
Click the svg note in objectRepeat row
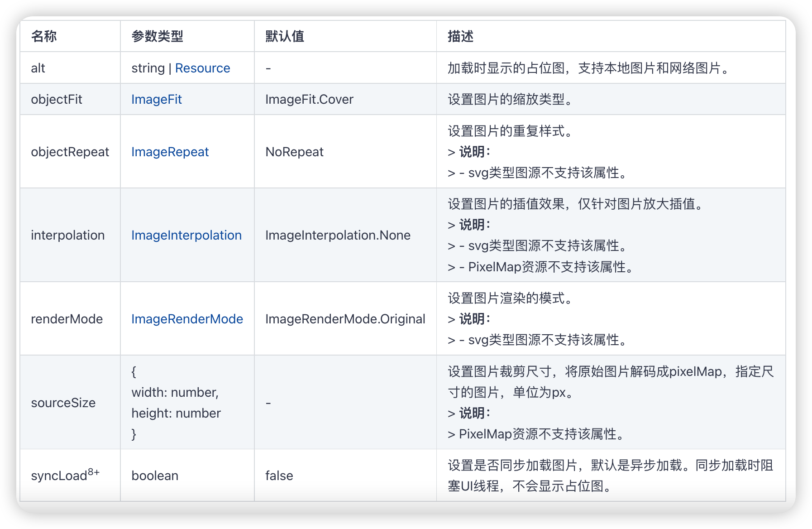(538, 173)
